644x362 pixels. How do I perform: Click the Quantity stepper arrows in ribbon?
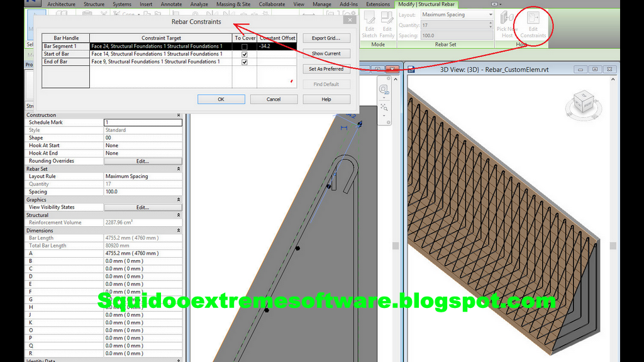pos(491,25)
